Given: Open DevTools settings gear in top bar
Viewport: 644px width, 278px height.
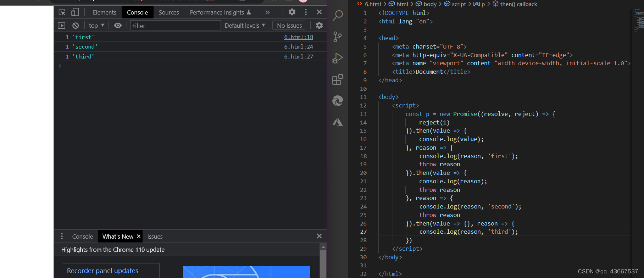Looking at the screenshot, I should click(x=292, y=12).
